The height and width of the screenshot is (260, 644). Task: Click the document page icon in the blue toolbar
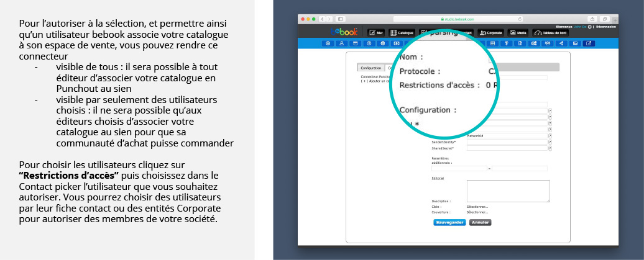520,43
